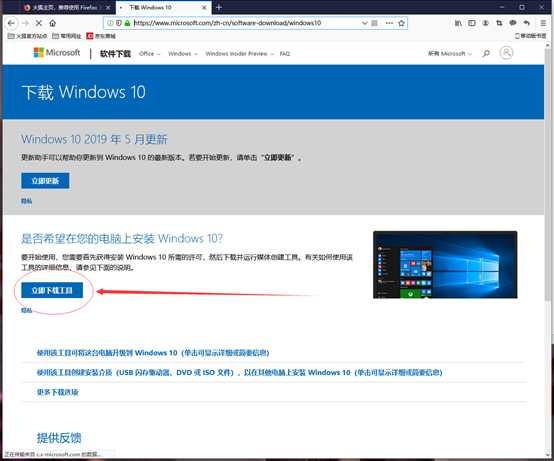Close the 下载 Windows 10 tab
The height and width of the screenshot is (461, 554).
point(204,7)
